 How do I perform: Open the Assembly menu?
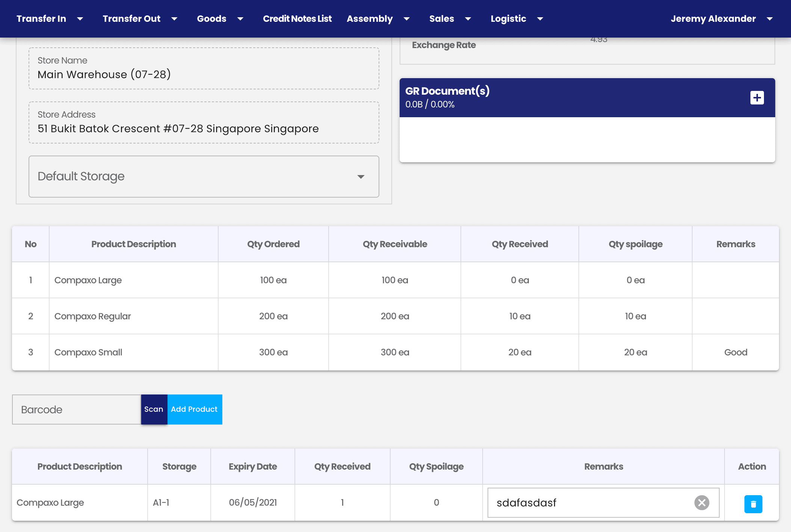(x=370, y=19)
